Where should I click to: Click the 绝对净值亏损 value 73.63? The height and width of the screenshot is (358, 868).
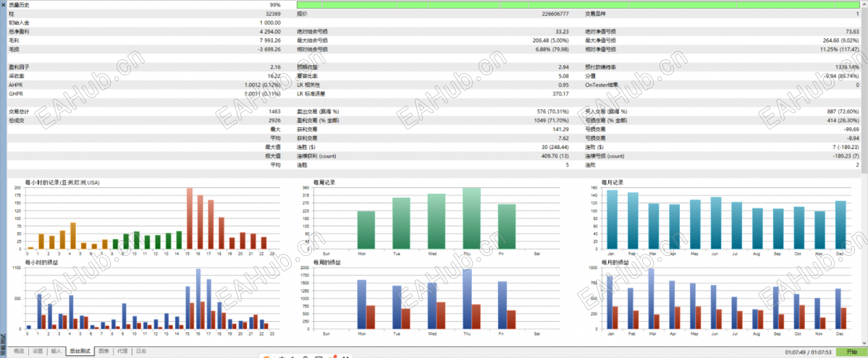tap(852, 32)
